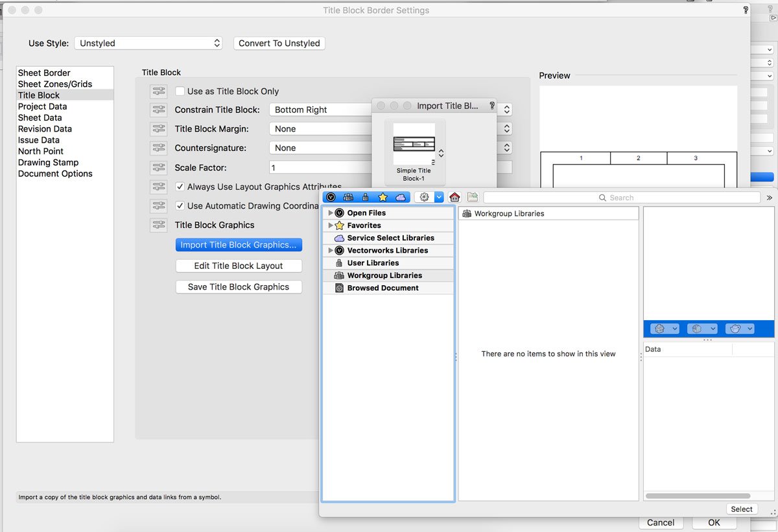Image resolution: width=778 pixels, height=532 pixels.
Task: Expand the Open Files tree node
Action: click(331, 213)
